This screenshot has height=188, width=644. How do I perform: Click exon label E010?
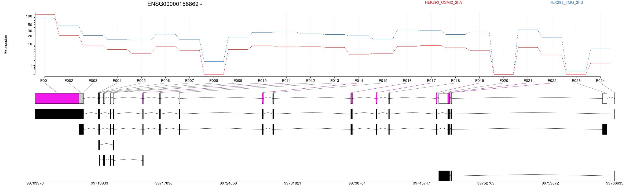(x=262, y=81)
